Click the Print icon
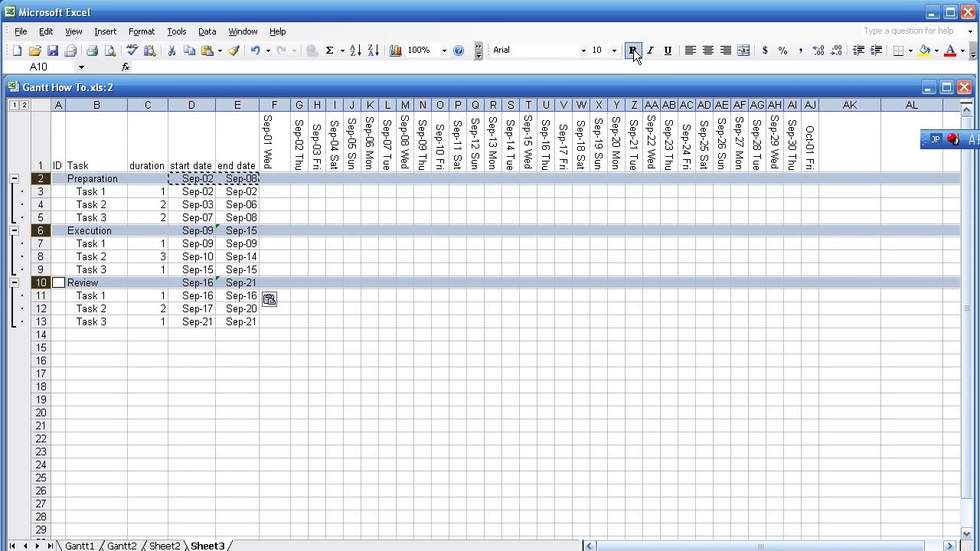The image size is (980, 551). tap(92, 51)
